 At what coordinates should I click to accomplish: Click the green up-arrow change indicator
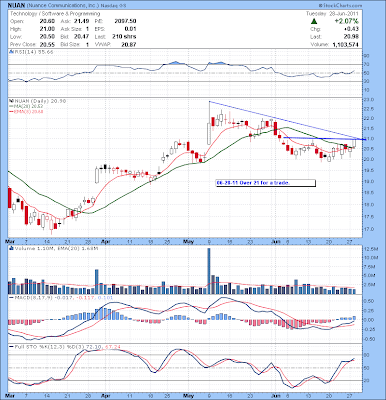point(314,22)
